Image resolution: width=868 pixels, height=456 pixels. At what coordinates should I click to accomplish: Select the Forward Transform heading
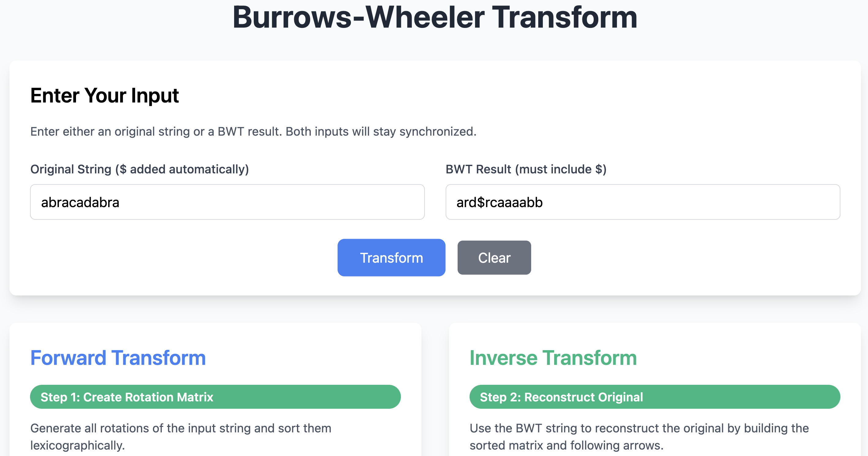point(118,358)
